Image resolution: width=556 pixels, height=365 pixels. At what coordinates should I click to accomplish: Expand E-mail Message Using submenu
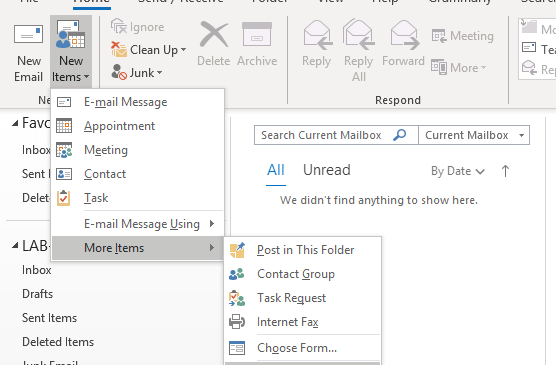[x=138, y=224]
